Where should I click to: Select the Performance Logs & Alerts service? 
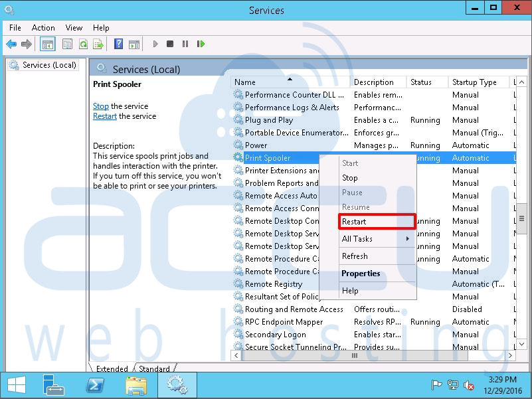point(374,108)
